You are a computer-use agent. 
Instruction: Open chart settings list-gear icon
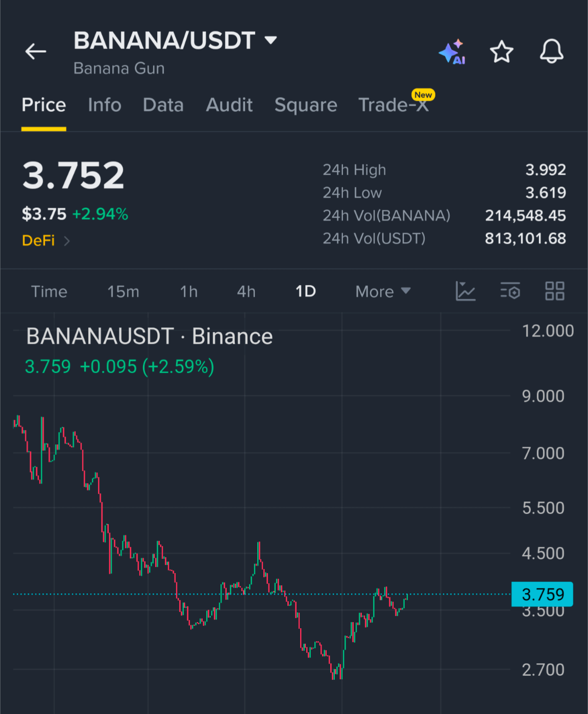click(x=510, y=291)
